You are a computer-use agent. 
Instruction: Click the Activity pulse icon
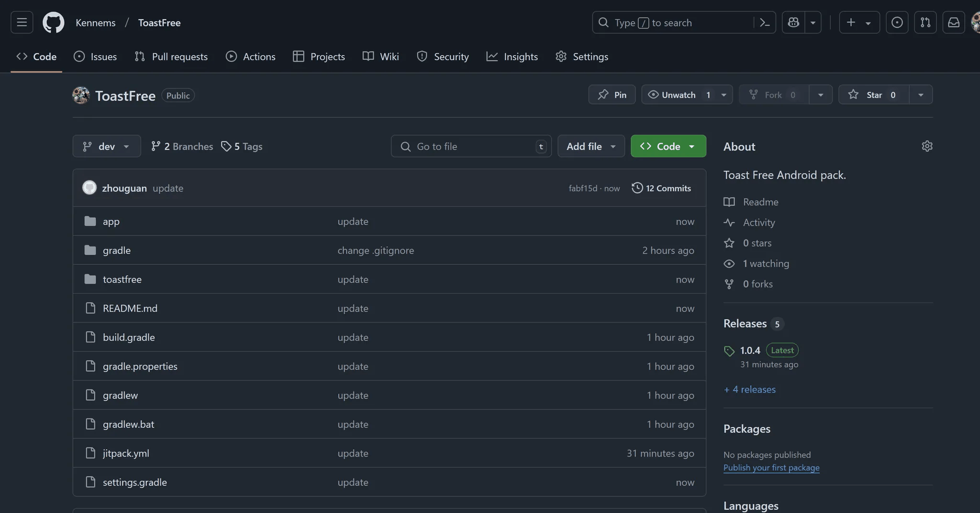pyautogui.click(x=729, y=222)
